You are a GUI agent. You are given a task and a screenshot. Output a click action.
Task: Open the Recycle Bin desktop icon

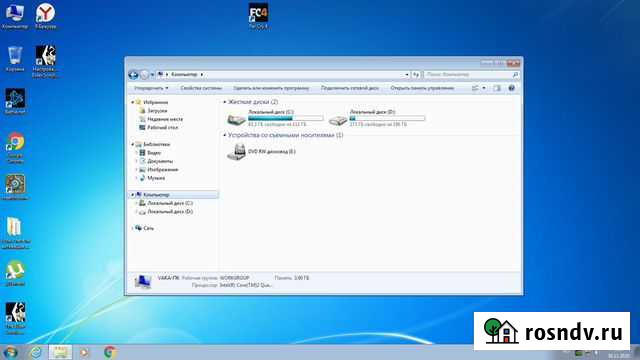(15, 59)
